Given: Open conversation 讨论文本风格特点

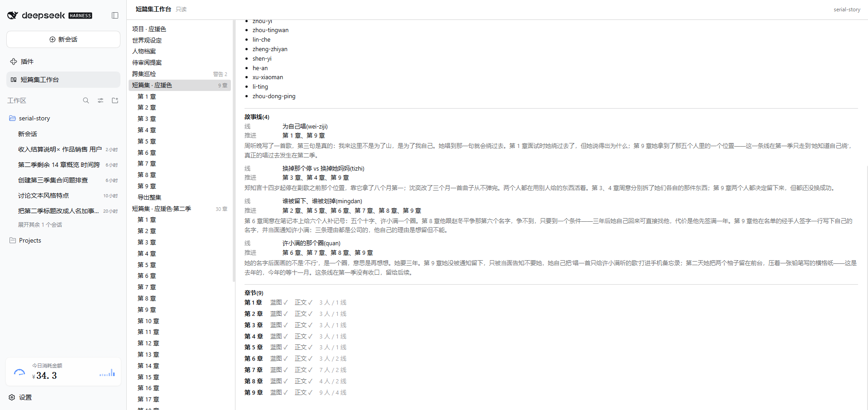Looking at the screenshot, I should [x=63, y=195].
